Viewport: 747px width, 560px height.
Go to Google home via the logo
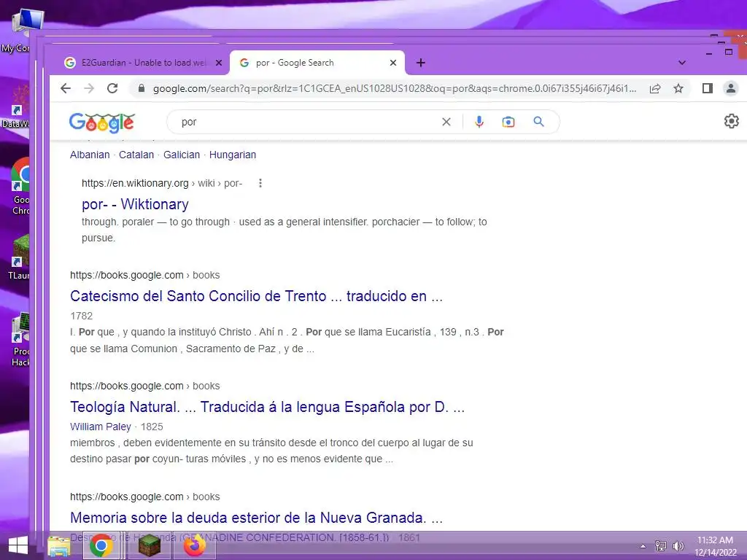coord(102,122)
